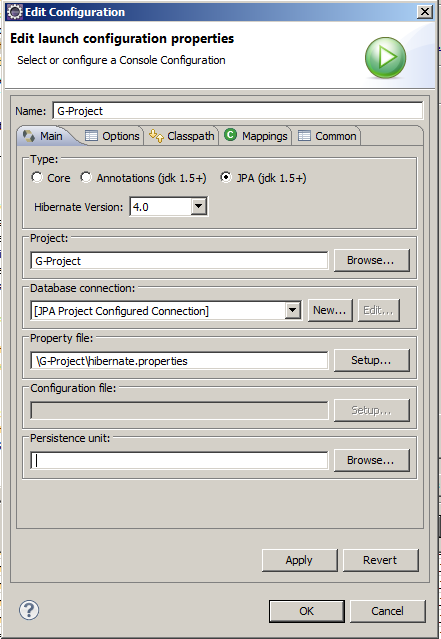Open the Mappings tab
Viewport: 441px width, 639px height.
256,136
